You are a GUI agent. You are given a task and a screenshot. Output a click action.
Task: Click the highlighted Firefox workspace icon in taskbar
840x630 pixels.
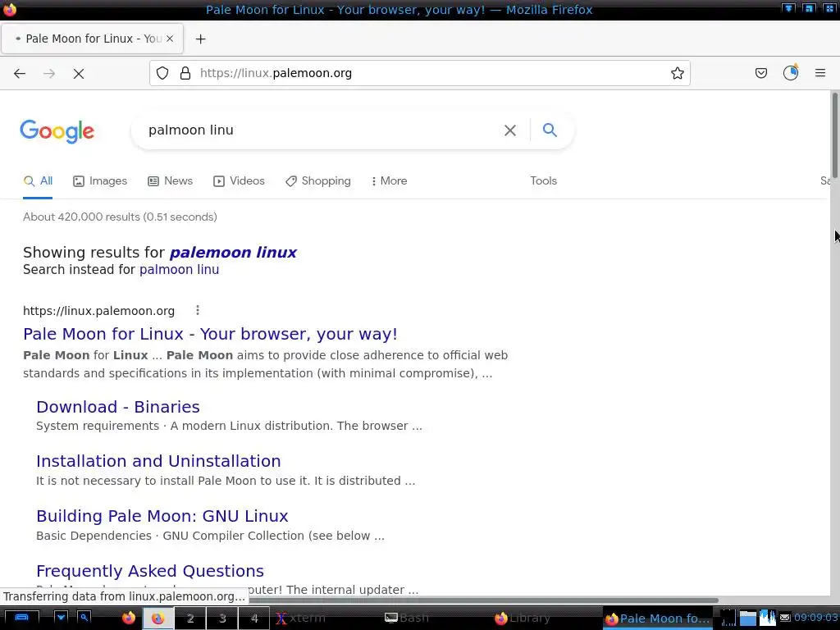click(x=157, y=619)
